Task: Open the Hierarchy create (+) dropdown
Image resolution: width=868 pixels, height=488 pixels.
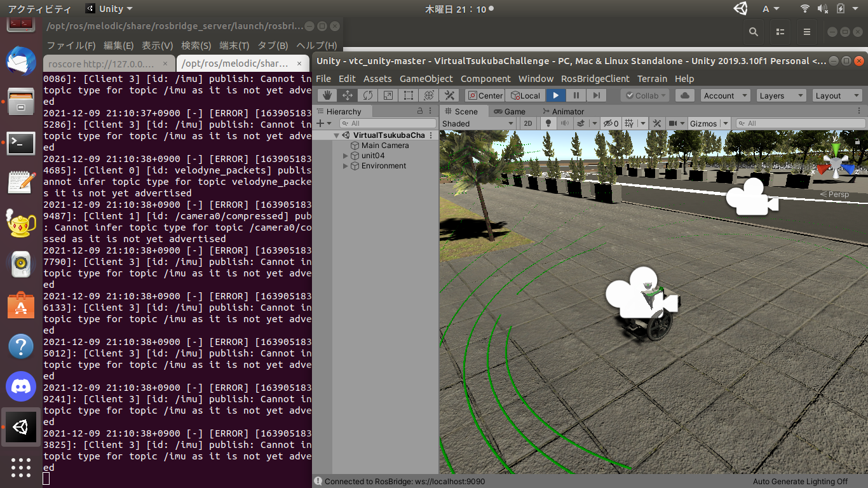Action: pyautogui.click(x=323, y=123)
